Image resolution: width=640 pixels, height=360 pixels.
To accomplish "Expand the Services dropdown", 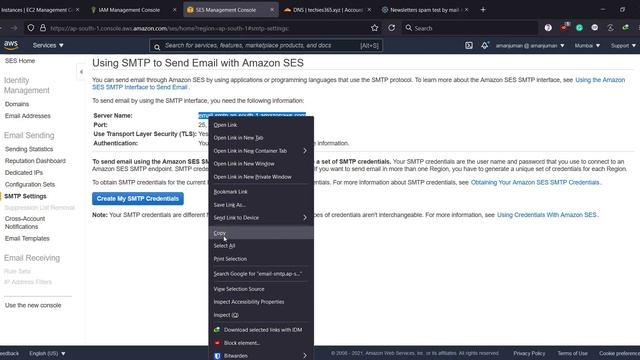I will click(48, 45).
